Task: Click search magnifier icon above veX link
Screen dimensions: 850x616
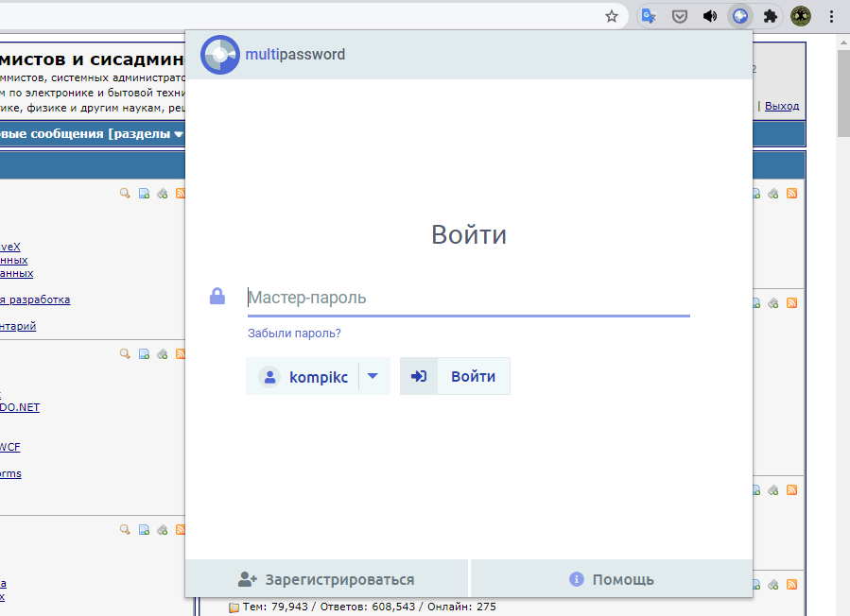Action: (125, 194)
